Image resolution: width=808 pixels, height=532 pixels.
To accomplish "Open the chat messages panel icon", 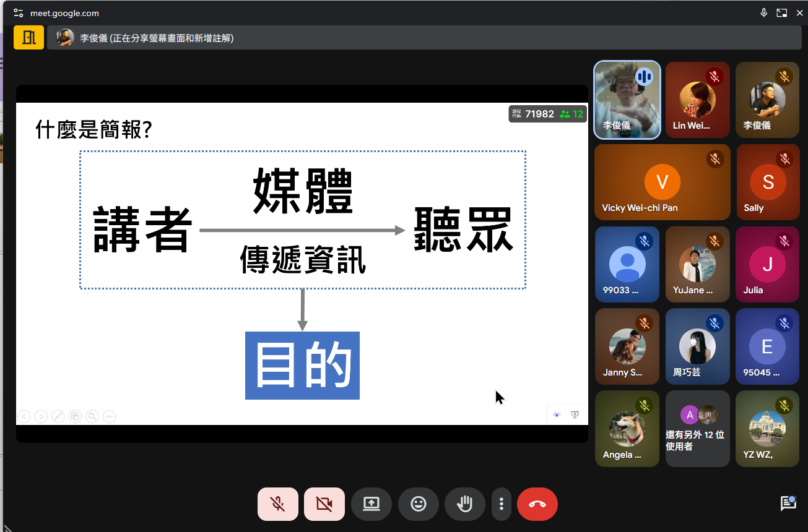I will [x=788, y=503].
